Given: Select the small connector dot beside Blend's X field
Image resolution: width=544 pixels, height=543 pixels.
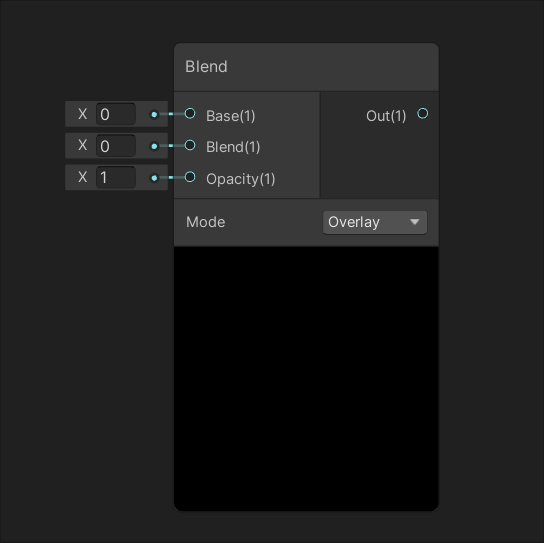Looking at the screenshot, I should click(154, 146).
